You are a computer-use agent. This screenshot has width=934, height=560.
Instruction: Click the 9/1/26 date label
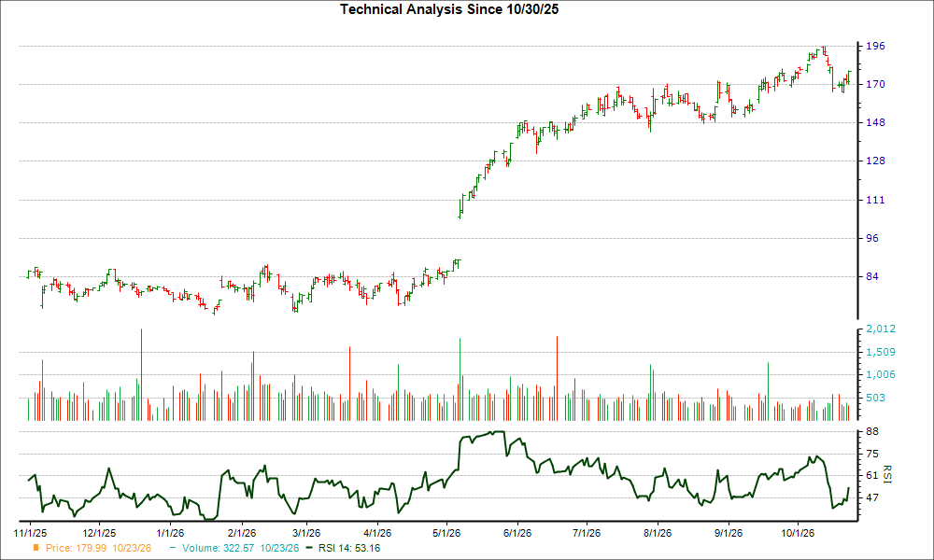coord(728,533)
